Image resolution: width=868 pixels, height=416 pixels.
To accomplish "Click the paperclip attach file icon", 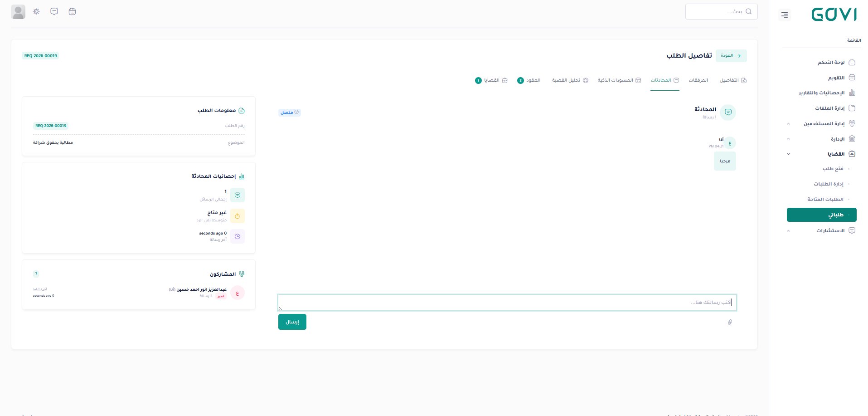I will 730,322.
